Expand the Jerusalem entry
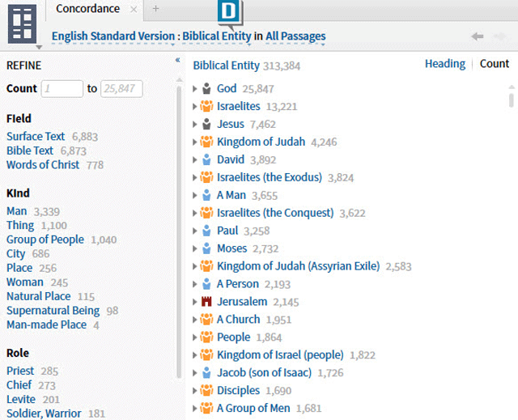518x420 pixels. [x=194, y=302]
